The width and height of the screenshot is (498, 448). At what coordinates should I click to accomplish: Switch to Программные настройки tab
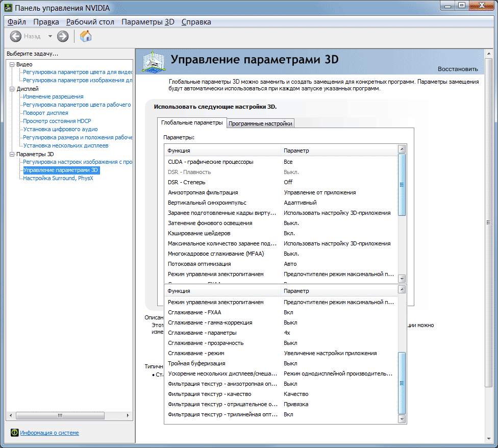[x=260, y=123]
